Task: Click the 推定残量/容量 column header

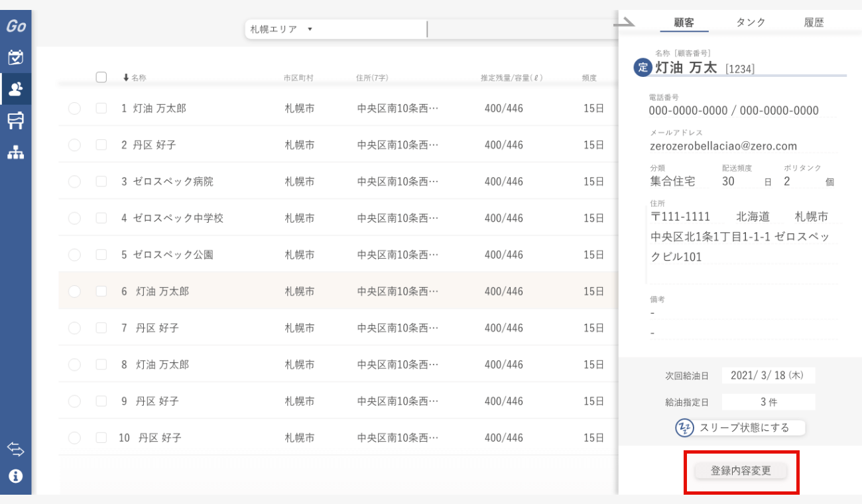Action: pyautogui.click(x=512, y=78)
